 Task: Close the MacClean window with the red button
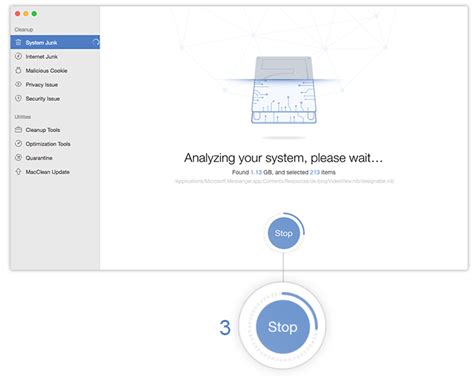point(17,14)
